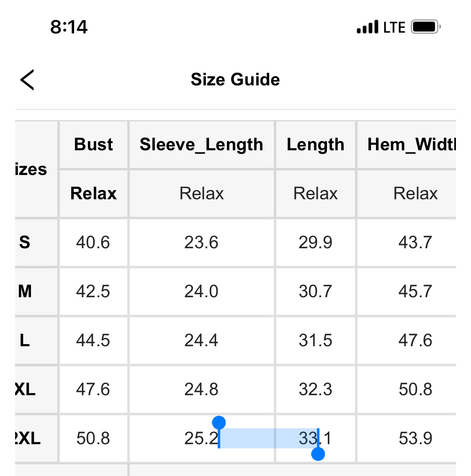Image resolution: width=471 pixels, height=476 pixels.
Task: Tap the 53.9 hem width for 2XL
Action: 415,438
